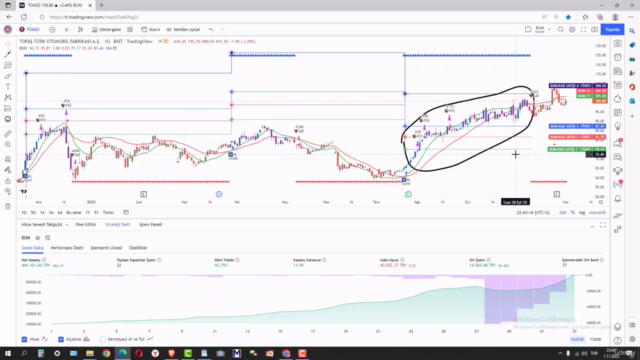640x360 pixels.
Task: Open the TOASO symbol search
Action: click(30, 29)
